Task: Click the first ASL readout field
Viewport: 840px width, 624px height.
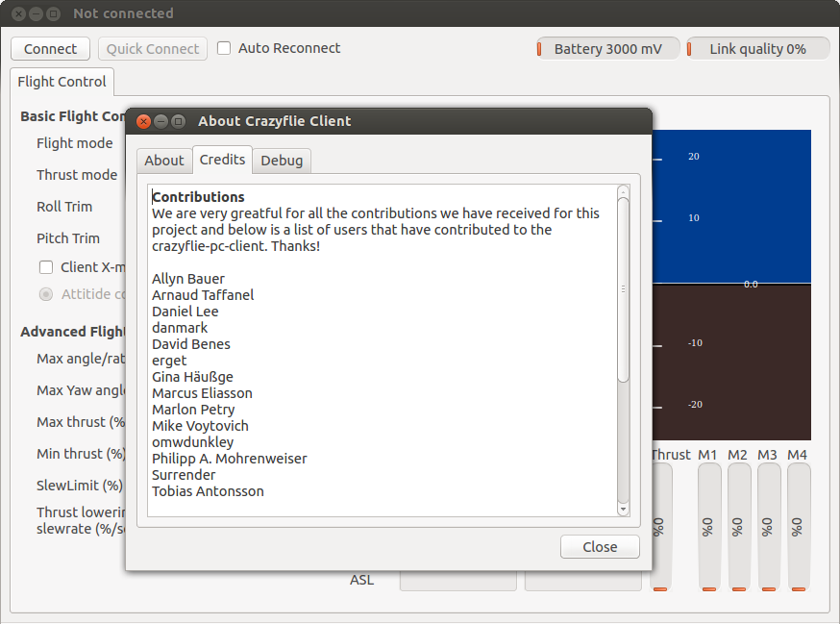Action: (458, 581)
